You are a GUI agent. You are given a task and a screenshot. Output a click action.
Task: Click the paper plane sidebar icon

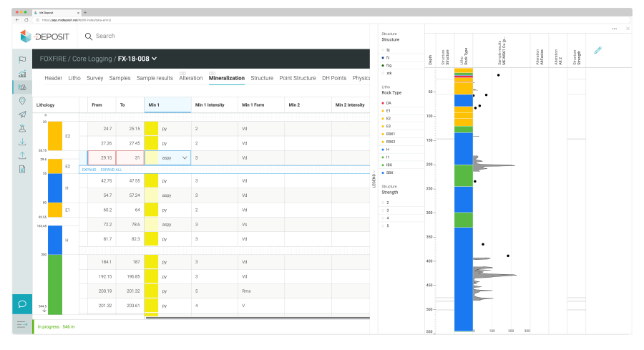(23, 115)
